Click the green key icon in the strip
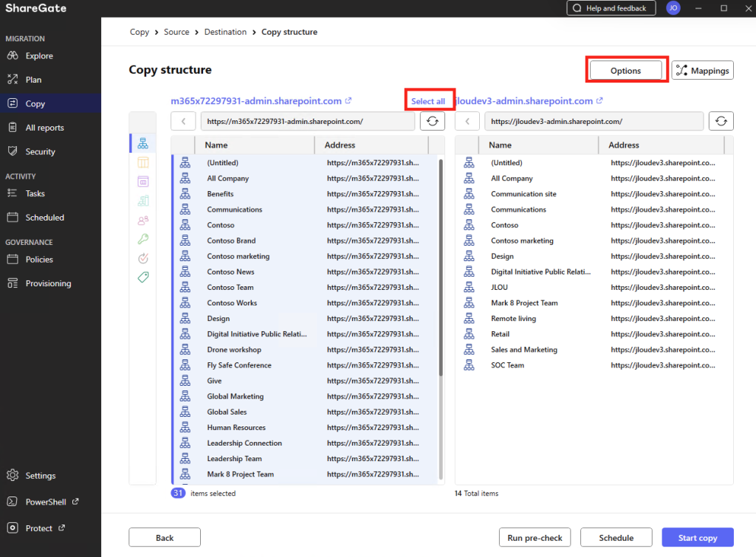 tap(142, 239)
